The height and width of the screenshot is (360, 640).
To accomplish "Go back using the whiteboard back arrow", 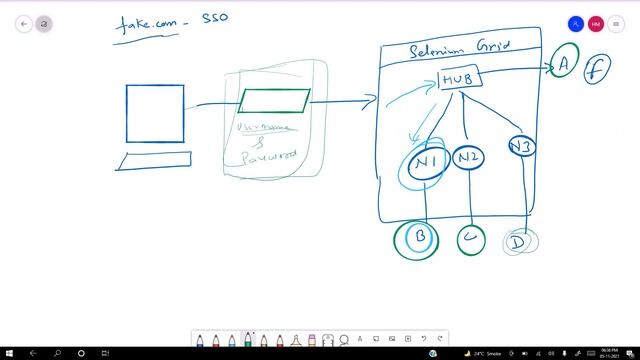I will click(24, 24).
